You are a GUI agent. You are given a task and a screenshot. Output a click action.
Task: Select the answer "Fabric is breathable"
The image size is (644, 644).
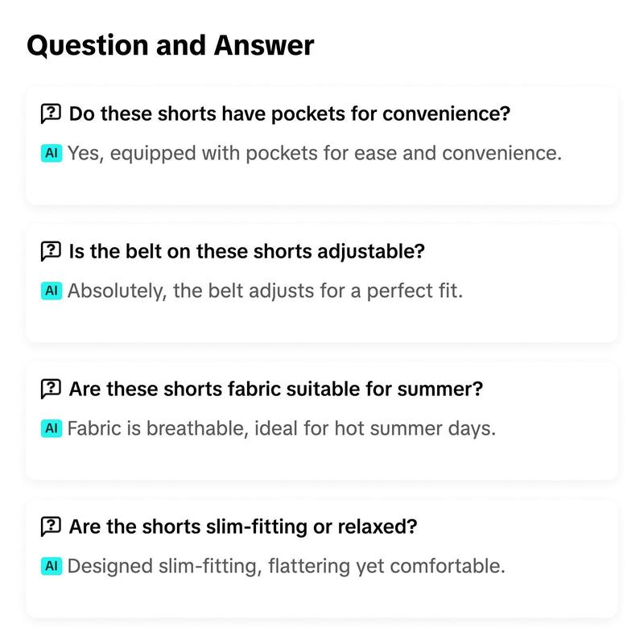[282, 429]
